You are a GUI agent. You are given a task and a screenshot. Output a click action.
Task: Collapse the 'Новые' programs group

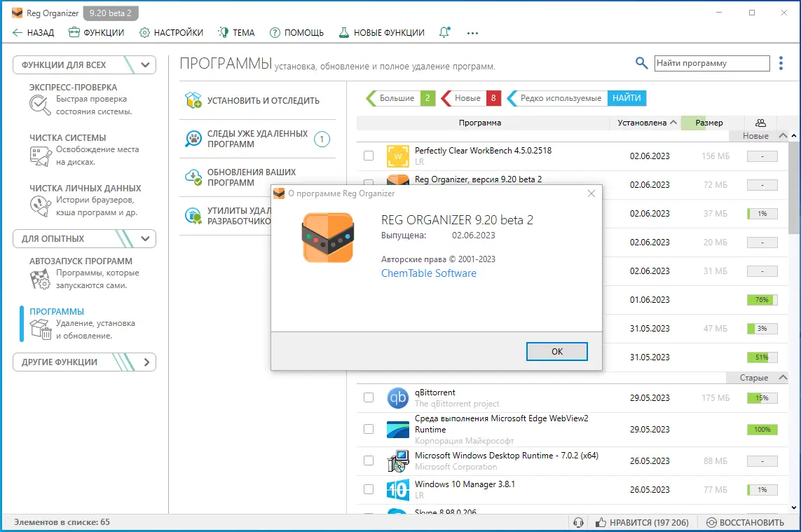click(x=783, y=135)
